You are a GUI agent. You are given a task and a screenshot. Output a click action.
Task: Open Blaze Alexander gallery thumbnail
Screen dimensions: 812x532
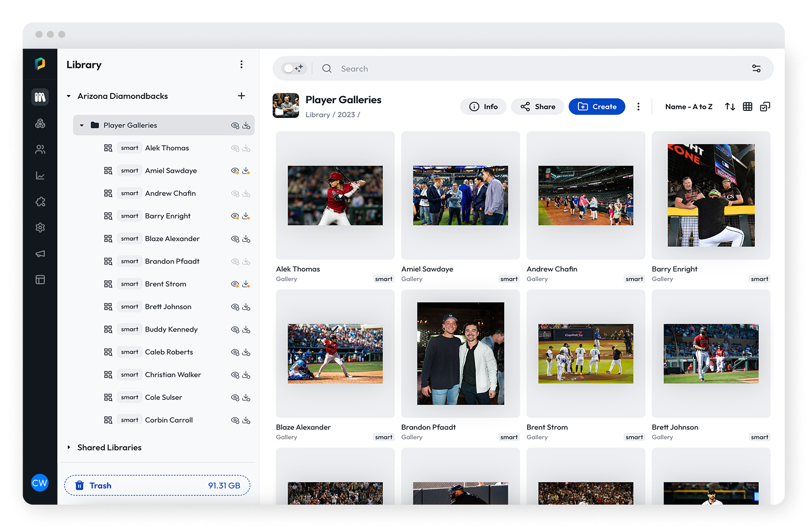[335, 354]
